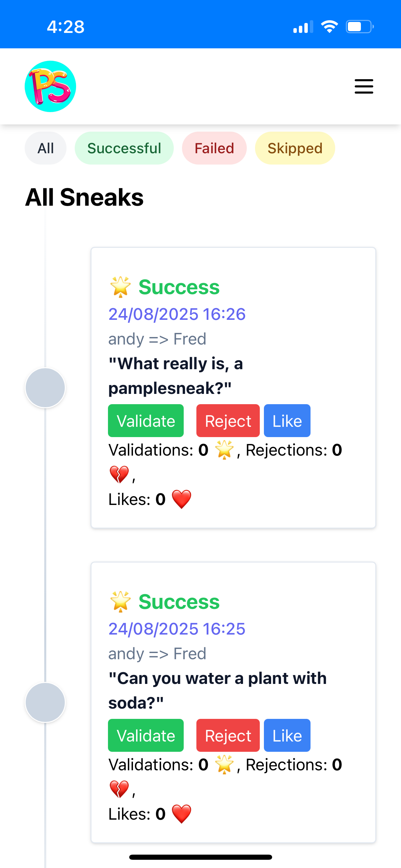Click the first timeline marker circle
Screen dimensions: 401x868
[x=45, y=388]
